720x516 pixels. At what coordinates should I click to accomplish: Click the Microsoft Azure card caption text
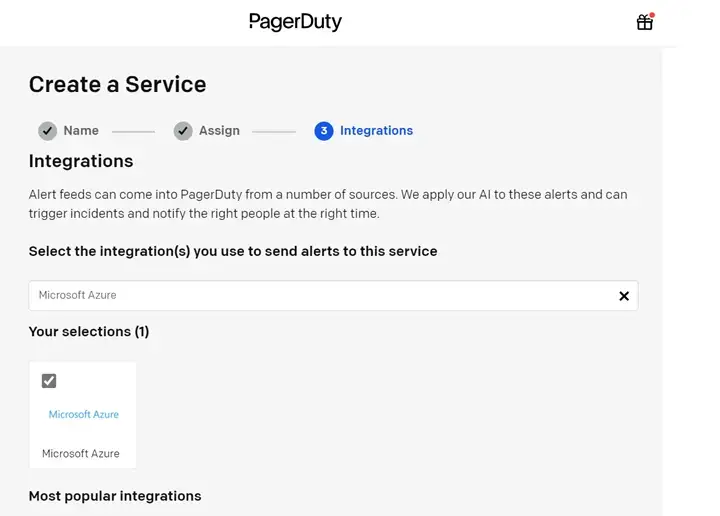81,454
